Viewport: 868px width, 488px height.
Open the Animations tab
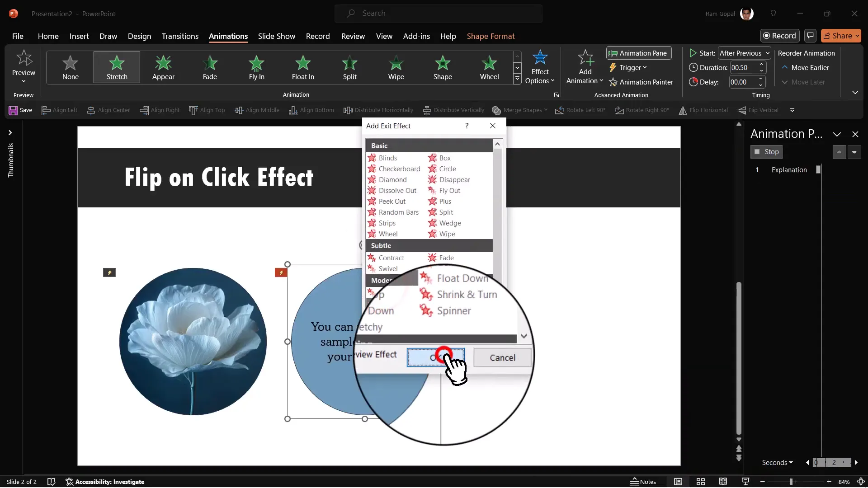click(x=228, y=36)
